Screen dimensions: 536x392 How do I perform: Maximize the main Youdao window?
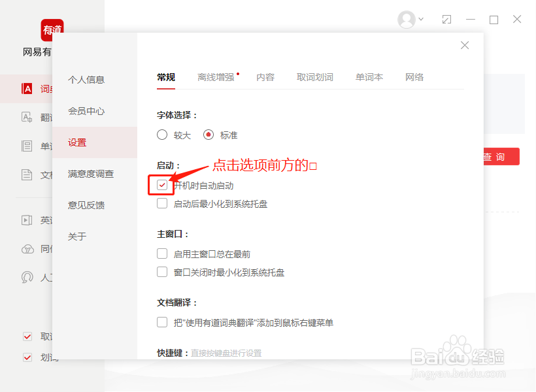click(494, 20)
